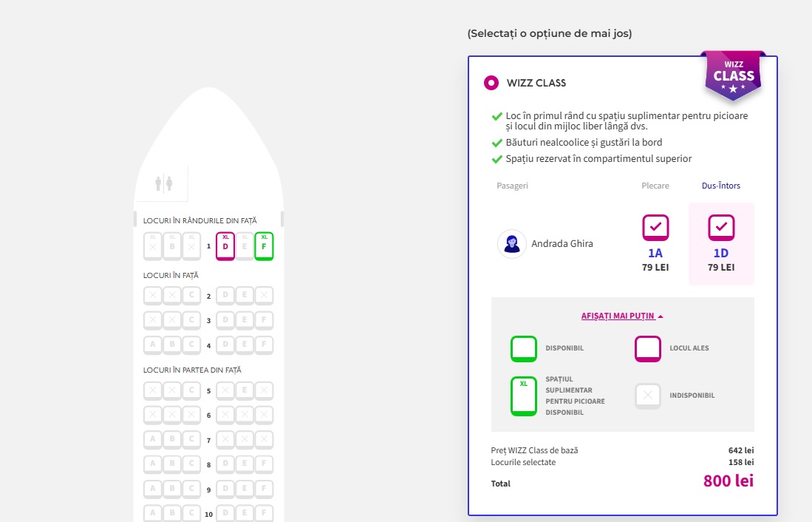Click the WIZZ CLASS ribbon badge
This screenshot has width=812, height=522.
pos(732,74)
